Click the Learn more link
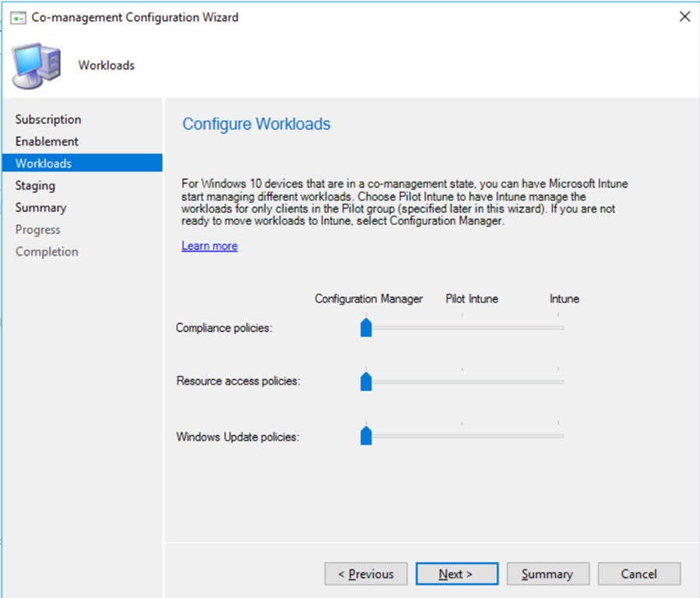 [x=209, y=246]
